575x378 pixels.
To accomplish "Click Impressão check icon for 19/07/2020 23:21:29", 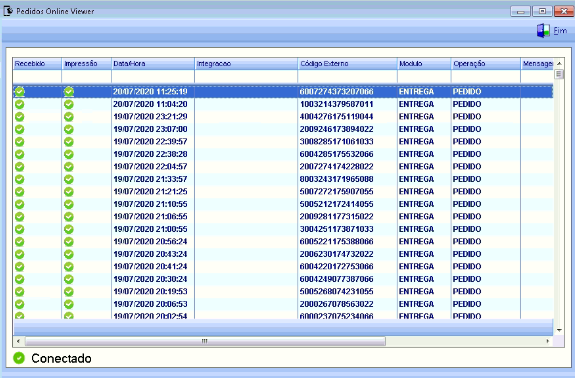I will click(69, 117).
